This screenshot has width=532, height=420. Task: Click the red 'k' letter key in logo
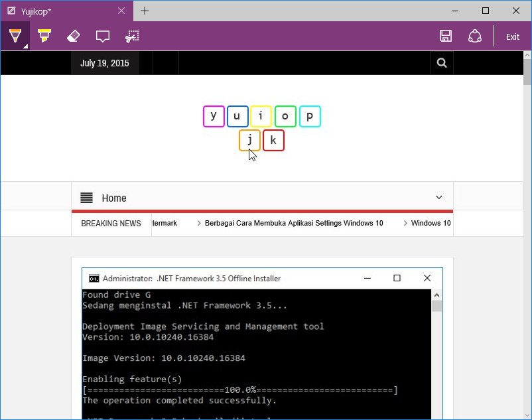point(273,140)
